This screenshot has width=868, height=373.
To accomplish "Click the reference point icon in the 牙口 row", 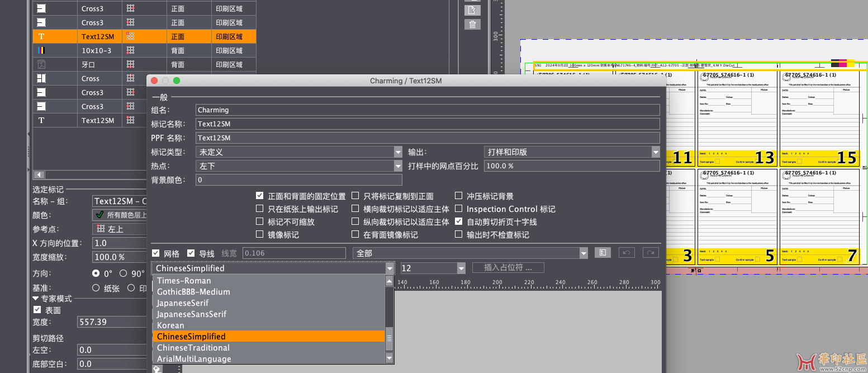I will tap(130, 64).
